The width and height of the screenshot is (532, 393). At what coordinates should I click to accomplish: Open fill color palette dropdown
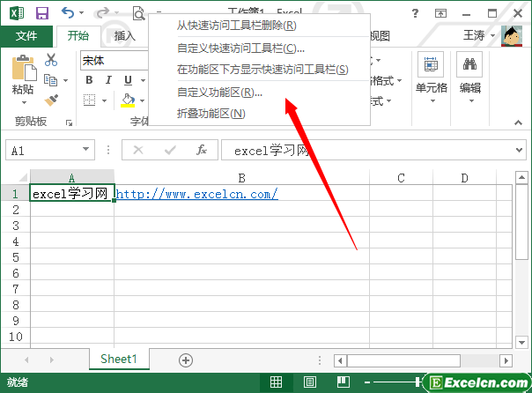[x=142, y=100]
